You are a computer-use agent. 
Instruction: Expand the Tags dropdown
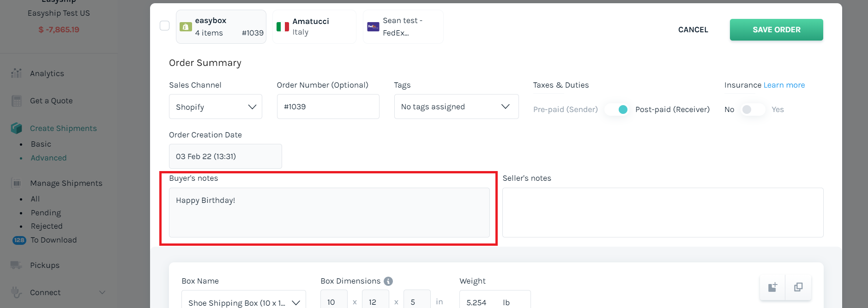[456, 107]
